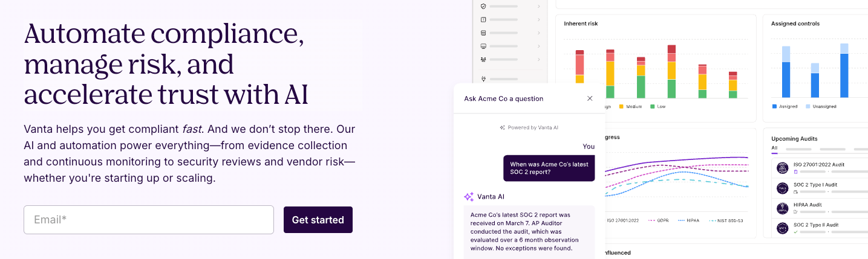This screenshot has width=868, height=259.
Task: Click the ISO 27001:2022 Audit badge icon
Action: point(782,168)
